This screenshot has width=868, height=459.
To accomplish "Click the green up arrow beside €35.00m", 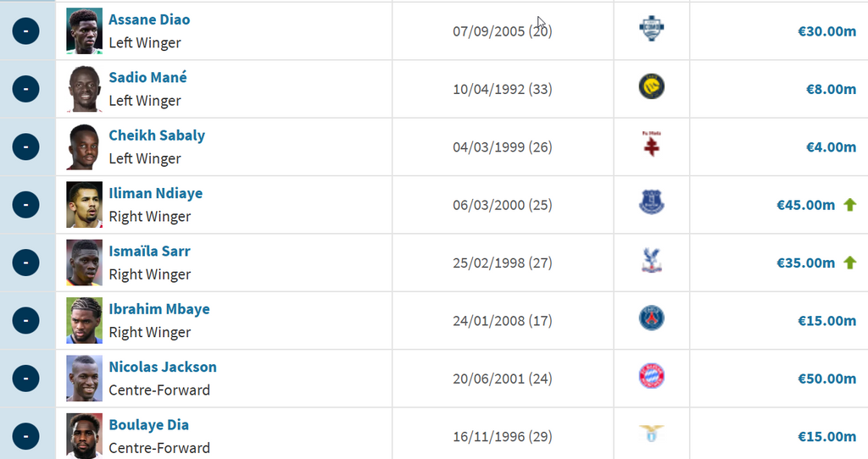I will tap(849, 263).
